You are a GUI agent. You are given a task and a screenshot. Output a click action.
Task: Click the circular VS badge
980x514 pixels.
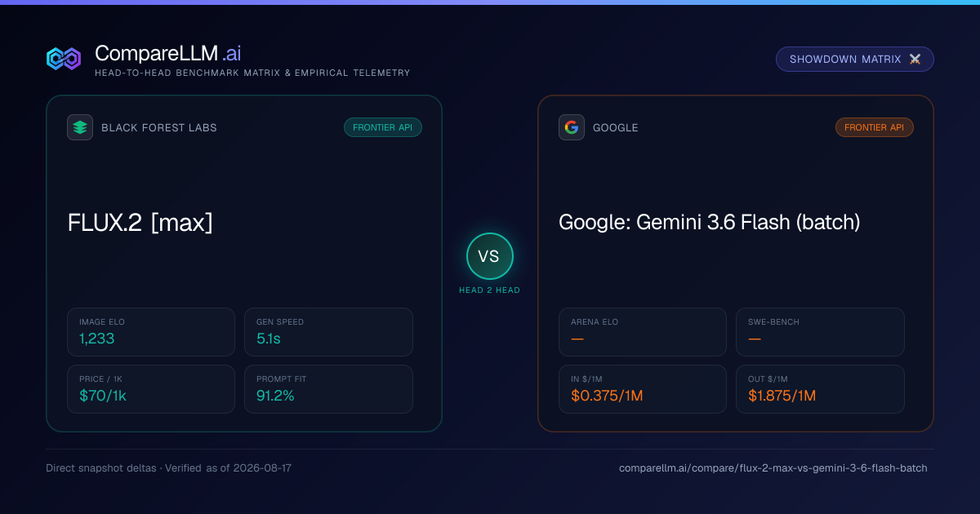pyautogui.click(x=490, y=256)
